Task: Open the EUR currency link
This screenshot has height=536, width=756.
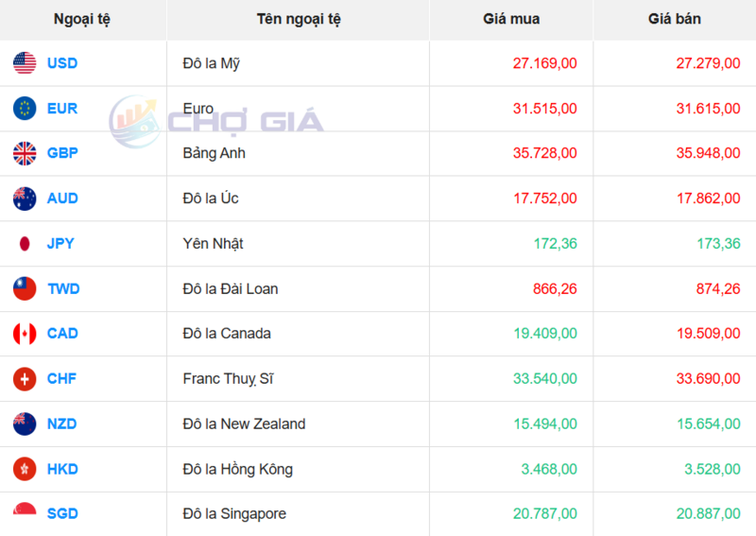Action: point(62,109)
